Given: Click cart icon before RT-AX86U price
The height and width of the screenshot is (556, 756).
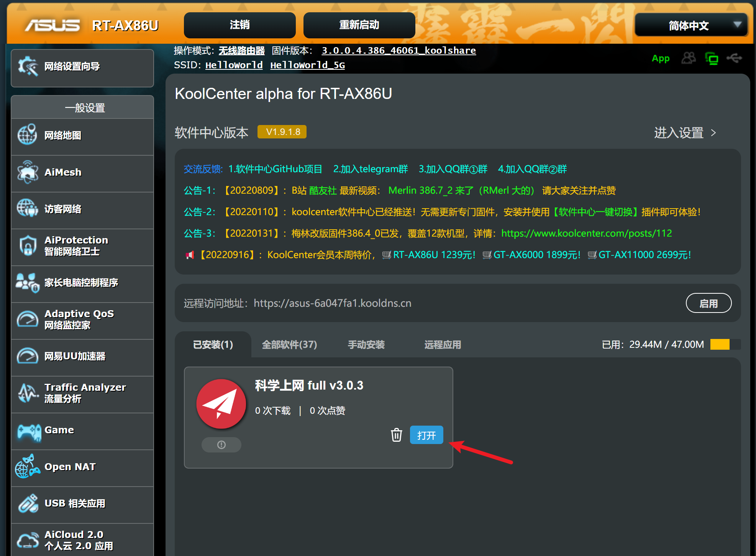Looking at the screenshot, I should point(387,255).
